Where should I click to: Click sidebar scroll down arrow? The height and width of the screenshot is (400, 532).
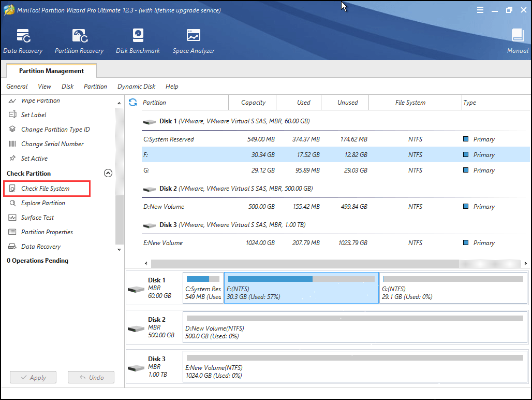point(119,250)
